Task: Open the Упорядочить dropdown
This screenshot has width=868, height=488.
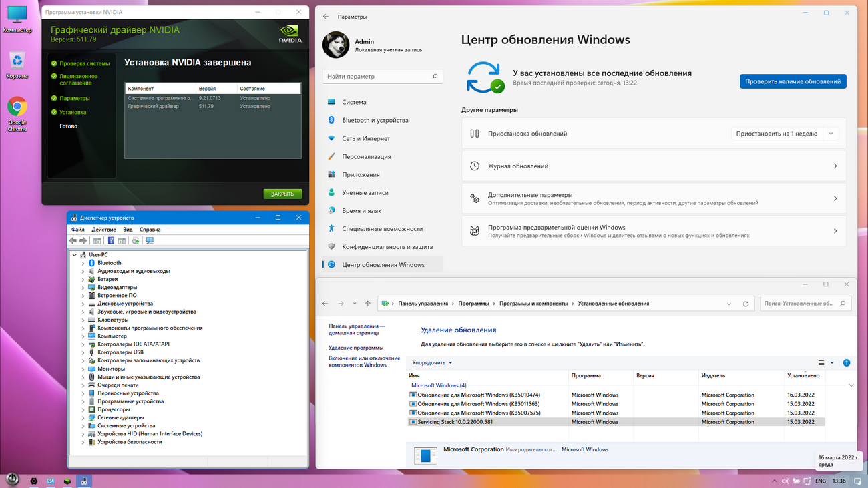Action: click(x=432, y=363)
